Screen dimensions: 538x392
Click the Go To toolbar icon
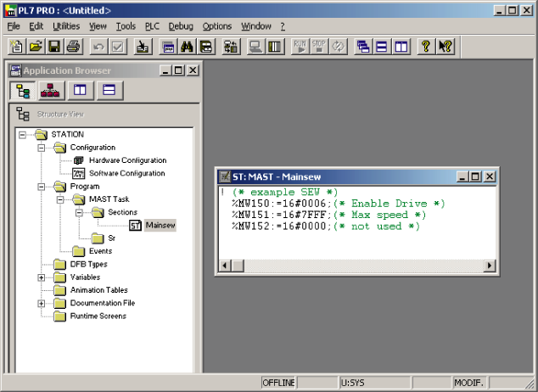coord(143,47)
